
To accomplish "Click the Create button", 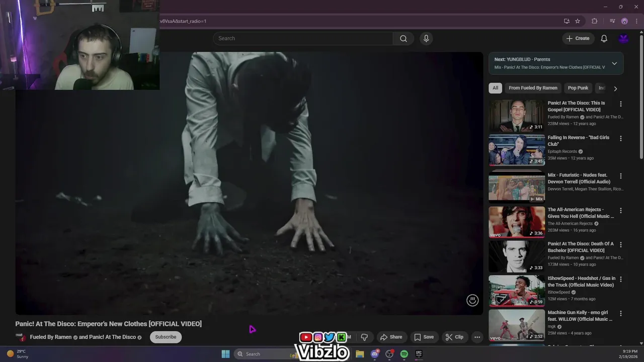I will click(x=578, y=38).
